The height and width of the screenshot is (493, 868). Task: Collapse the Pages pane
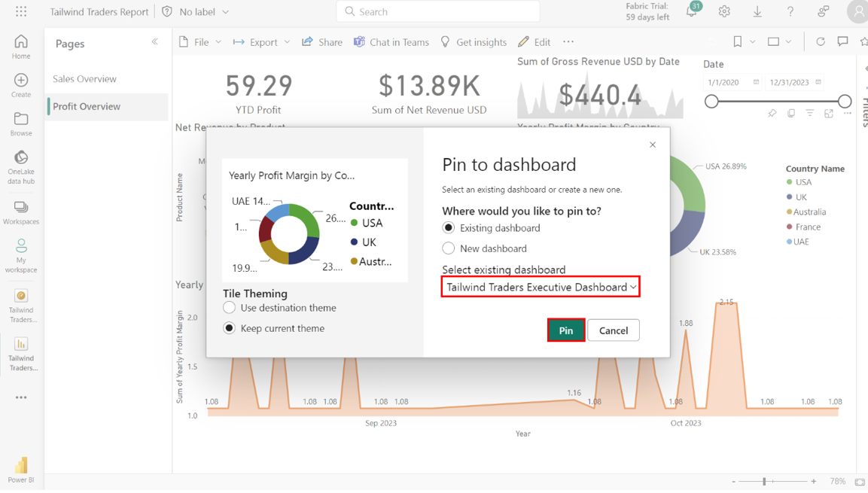[x=155, y=42]
